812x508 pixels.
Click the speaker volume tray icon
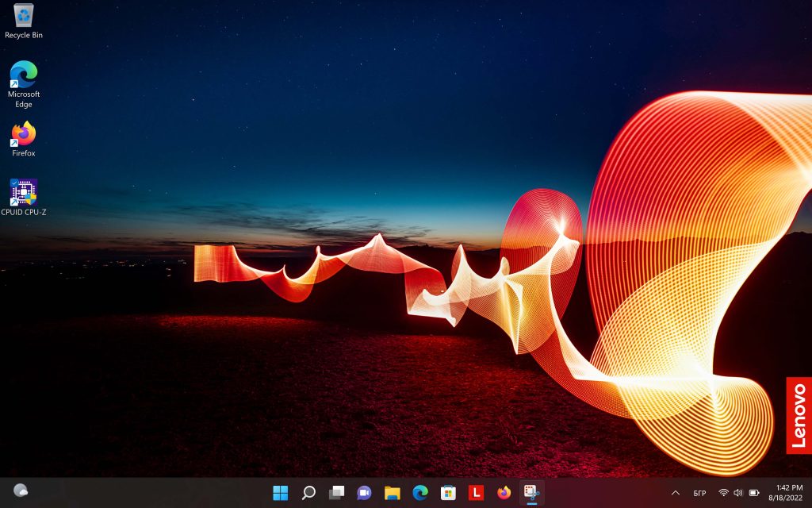tap(738, 493)
